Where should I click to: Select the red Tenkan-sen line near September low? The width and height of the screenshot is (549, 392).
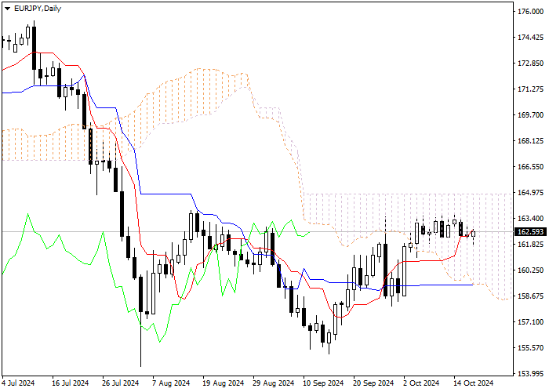click(x=341, y=317)
